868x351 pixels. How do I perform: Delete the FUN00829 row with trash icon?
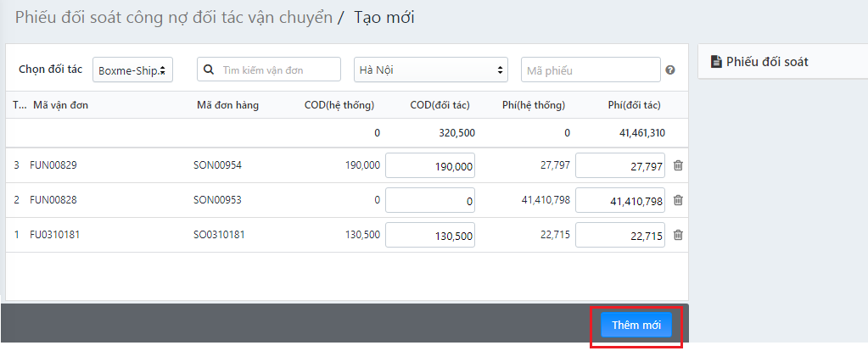[678, 165]
